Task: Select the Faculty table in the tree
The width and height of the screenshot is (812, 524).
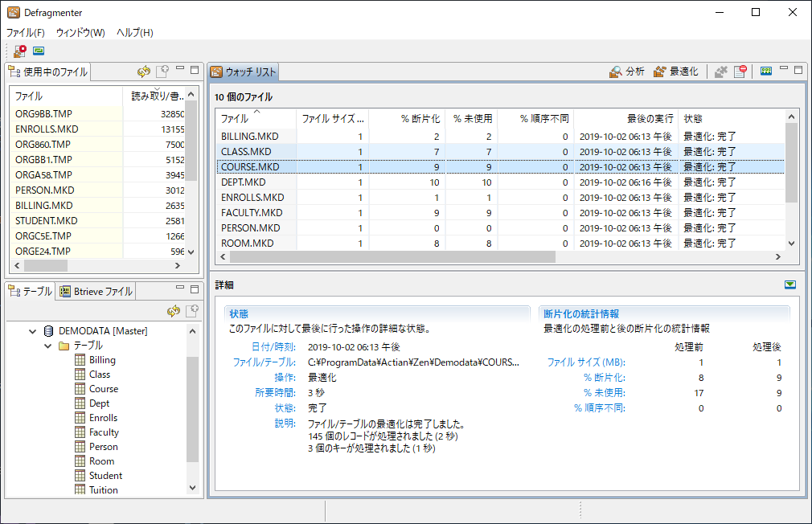Action: (104, 432)
